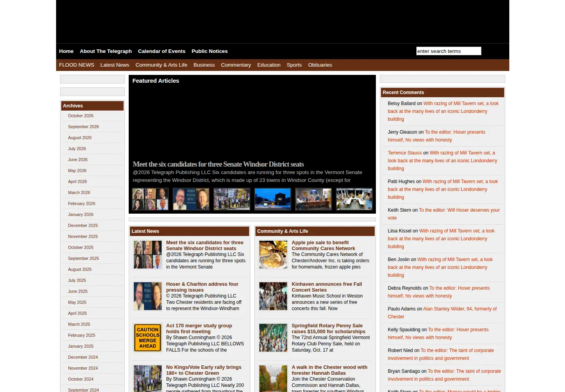Open apple pie article thumbnail
The image size is (565, 392).
pyautogui.click(x=273, y=255)
